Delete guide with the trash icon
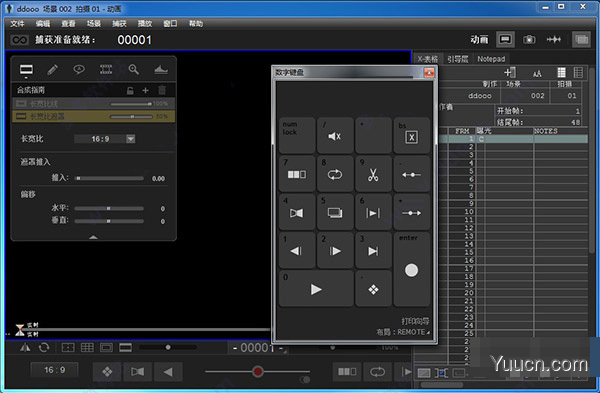The height and width of the screenshot is (393, 600). click(x=162, y=90)
